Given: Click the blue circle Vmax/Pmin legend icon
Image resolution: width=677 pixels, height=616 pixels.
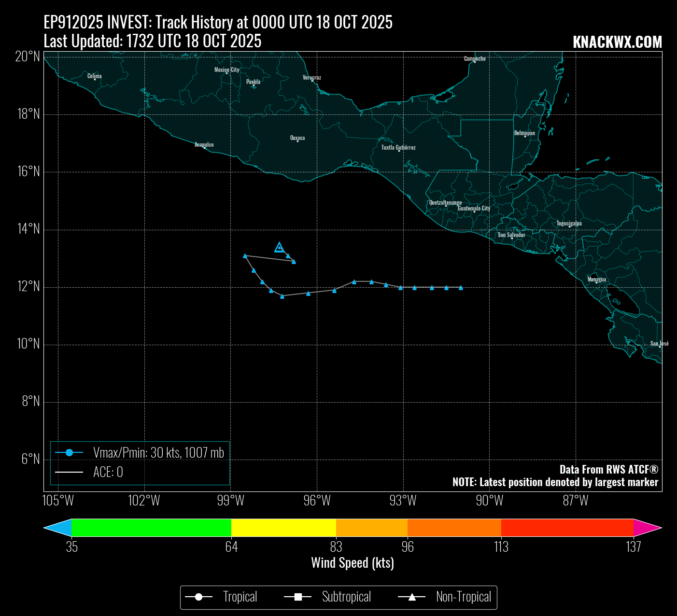Looking at the screenshot, I should point(69,453).
